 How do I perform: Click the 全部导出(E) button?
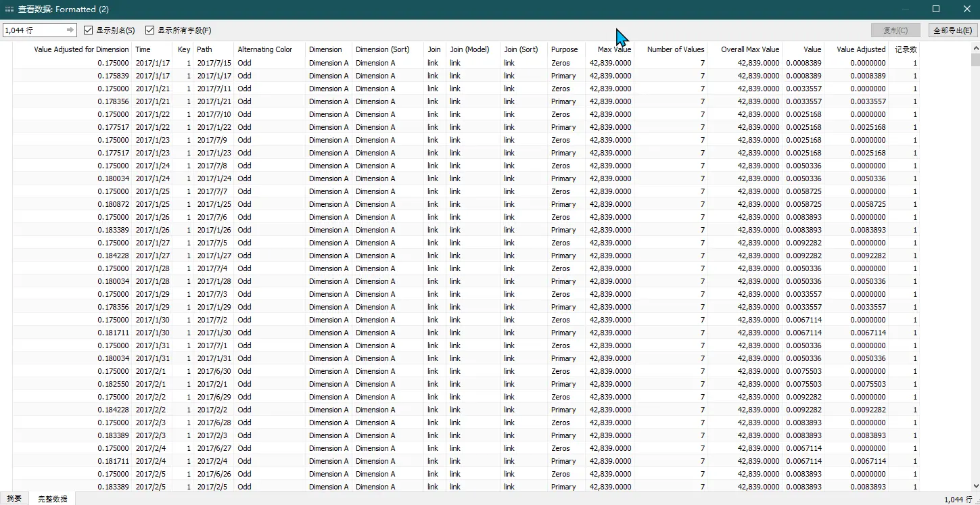(952, 30)
